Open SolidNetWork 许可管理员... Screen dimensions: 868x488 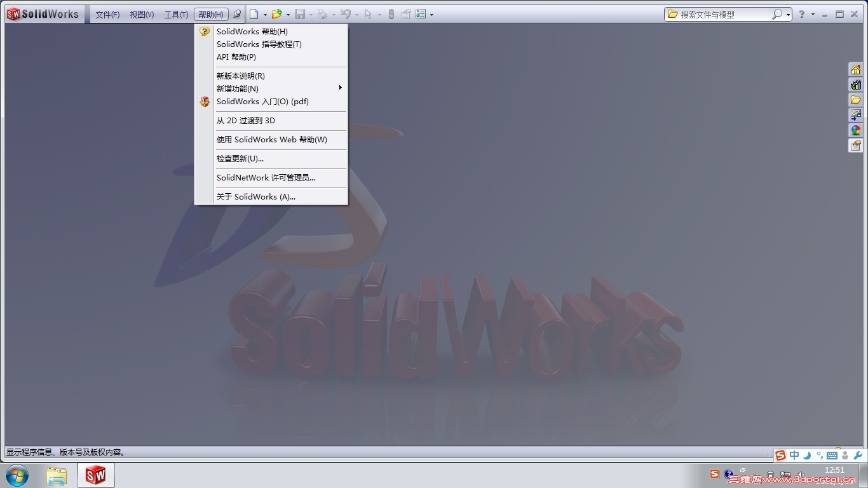(x=271, y=177)
